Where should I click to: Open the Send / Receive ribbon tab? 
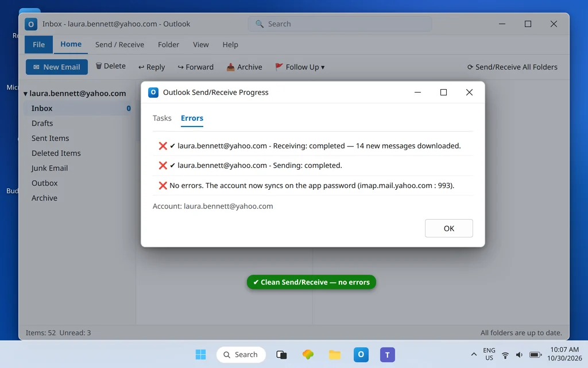[x=119, y=45]
